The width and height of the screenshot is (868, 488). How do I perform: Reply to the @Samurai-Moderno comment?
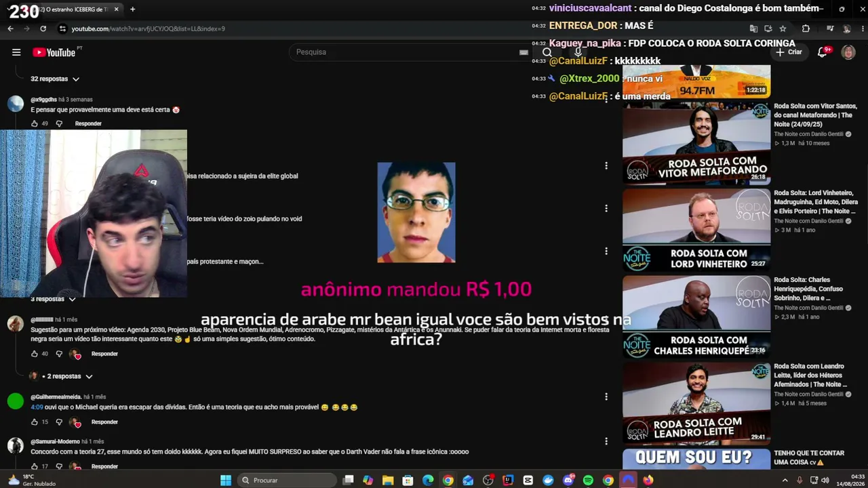point(104,466)
